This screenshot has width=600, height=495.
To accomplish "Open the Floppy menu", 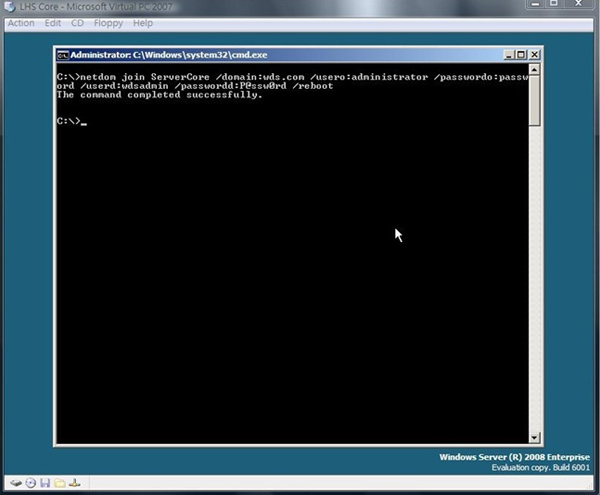I will (x=107, y=23).
